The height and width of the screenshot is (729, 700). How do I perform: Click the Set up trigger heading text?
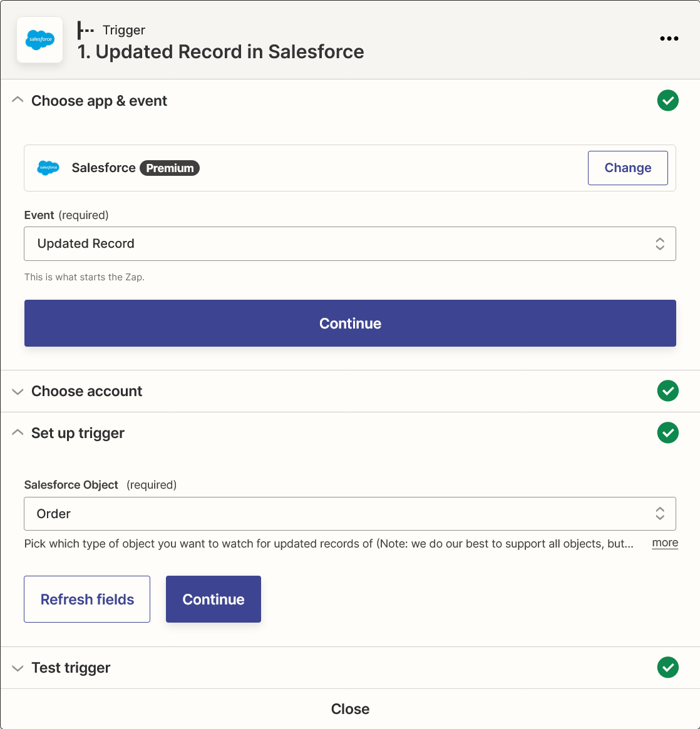pyautogui.click(x=78, y=433)
